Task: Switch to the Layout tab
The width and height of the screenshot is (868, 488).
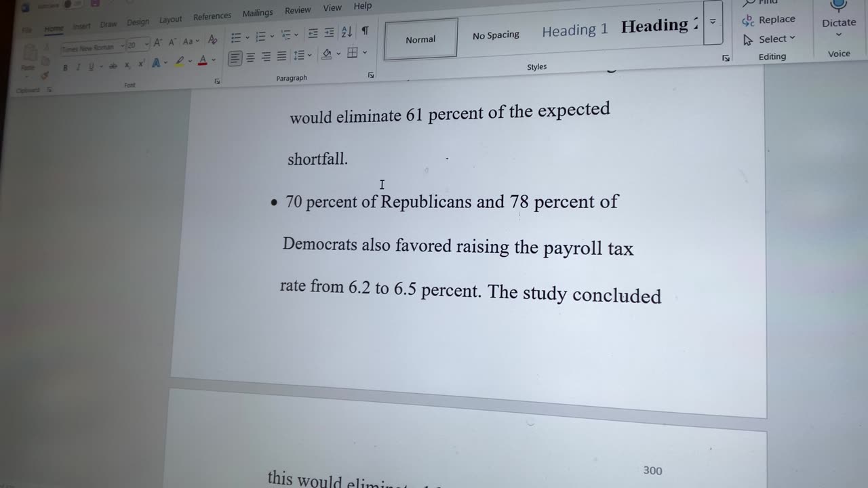Action: (x=170, y=20)
